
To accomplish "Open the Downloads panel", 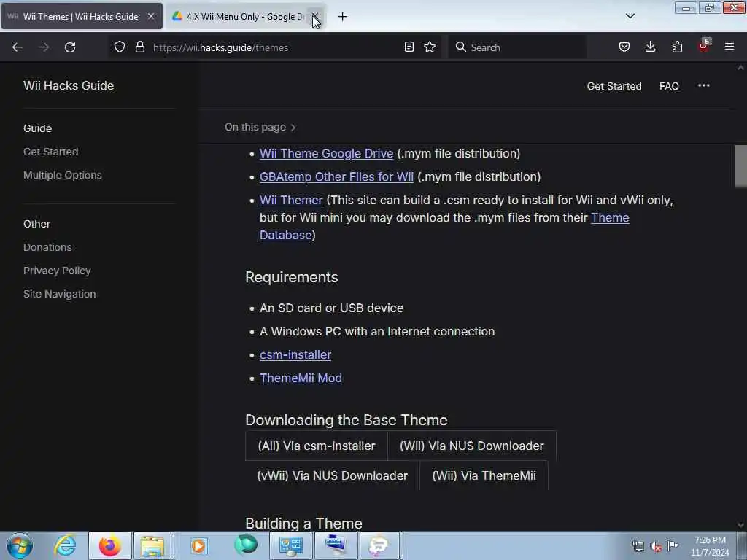I will pyautogui.click(x=650, y=47).
